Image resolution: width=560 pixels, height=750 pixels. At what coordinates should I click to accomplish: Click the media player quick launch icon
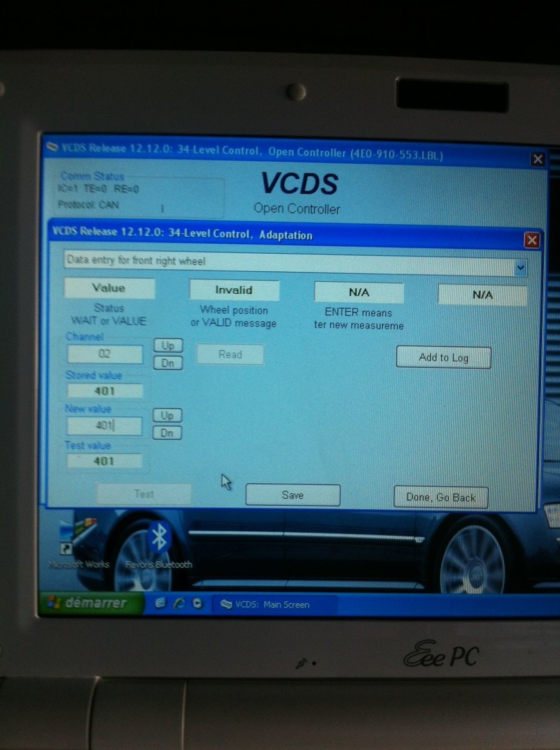pyautogui.click(x=198, y=604)
